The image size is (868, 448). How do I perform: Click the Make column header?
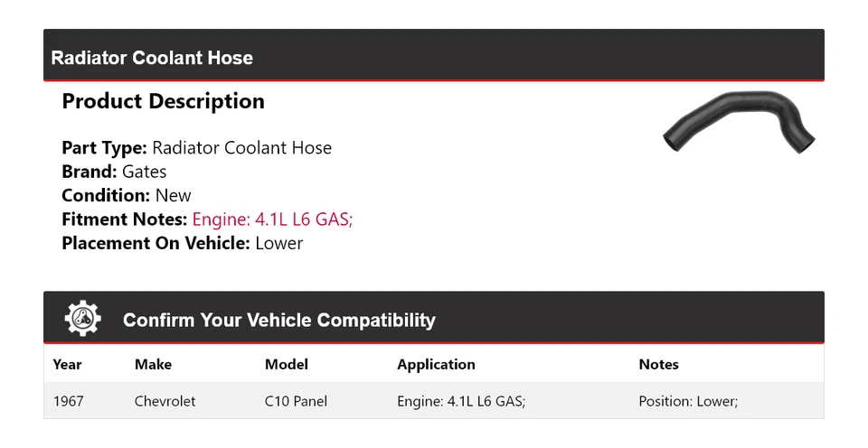[x=153, y=364]
